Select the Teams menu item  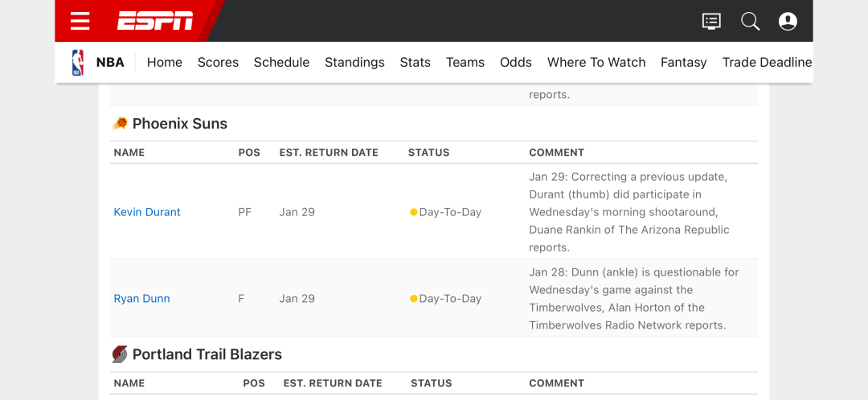coord(465,63)
